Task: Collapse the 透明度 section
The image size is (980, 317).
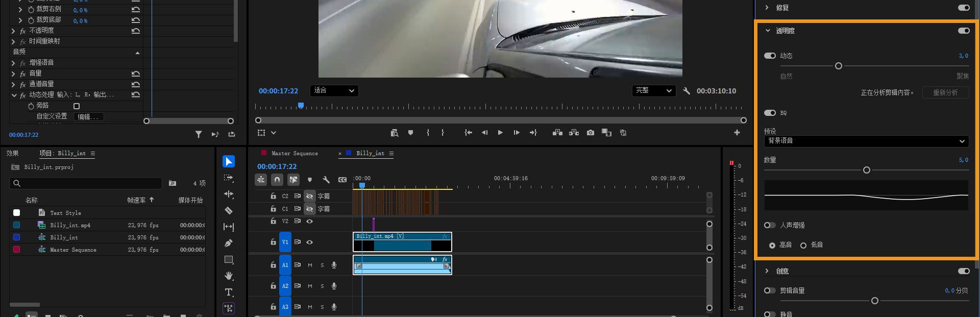Action: [768, 31]
